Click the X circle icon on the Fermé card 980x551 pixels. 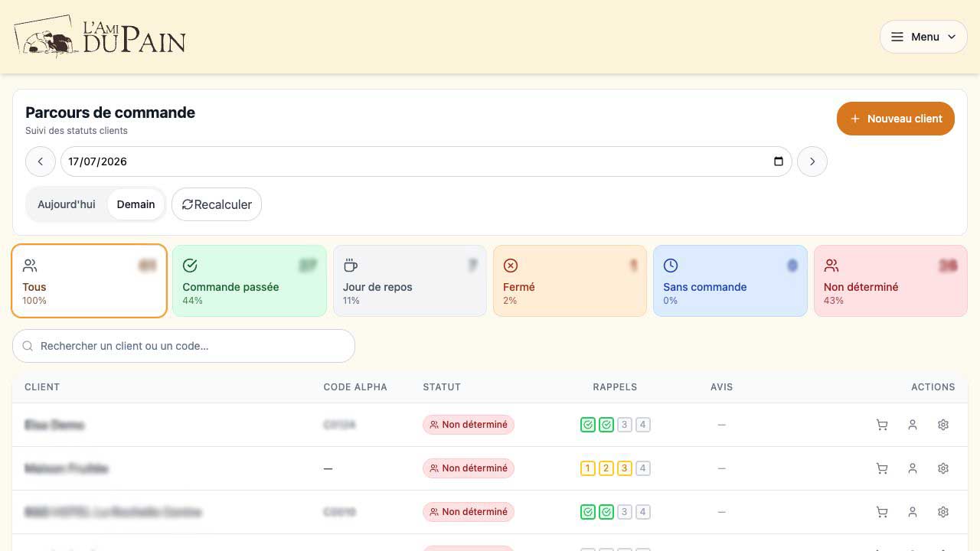click(x=511, y=266)
